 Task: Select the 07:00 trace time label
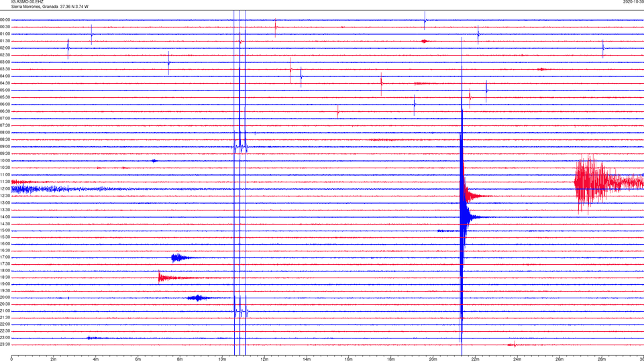[5, 118]
